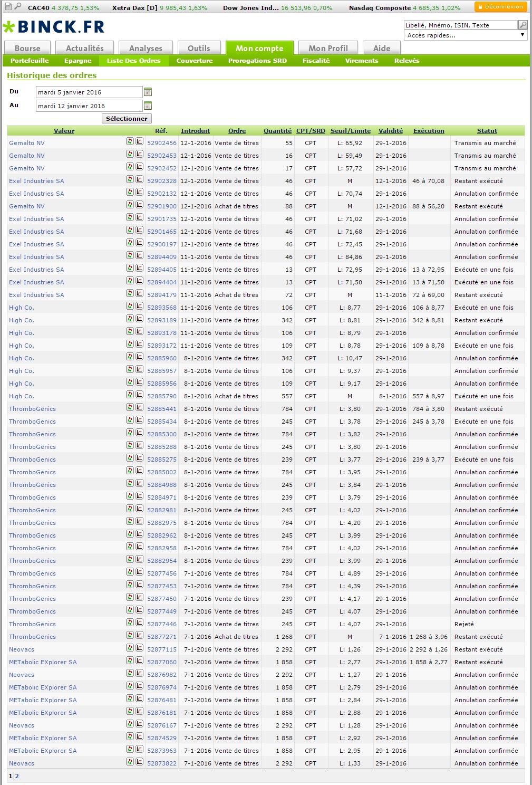Image resolution: width=532 pixels, height=785 pixels.
Task: Open order reference 52894179 link
Action: click(162, 295)
